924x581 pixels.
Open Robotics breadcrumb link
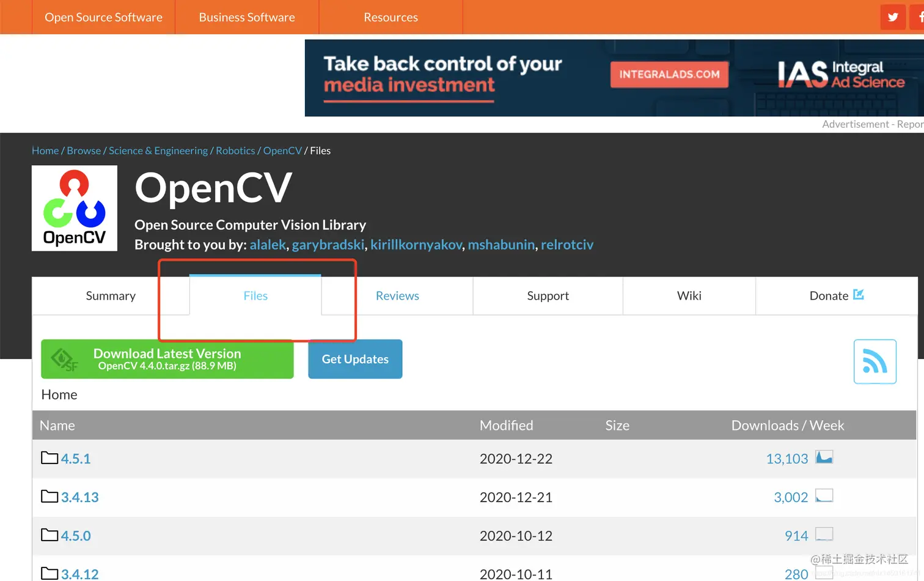pyautogui.click(x=235, y=150)
